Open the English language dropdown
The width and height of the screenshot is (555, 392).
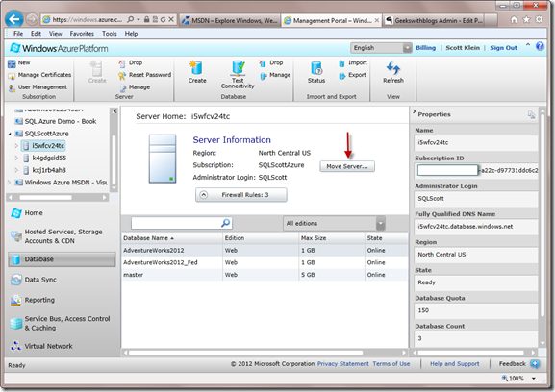click(381, 48)
